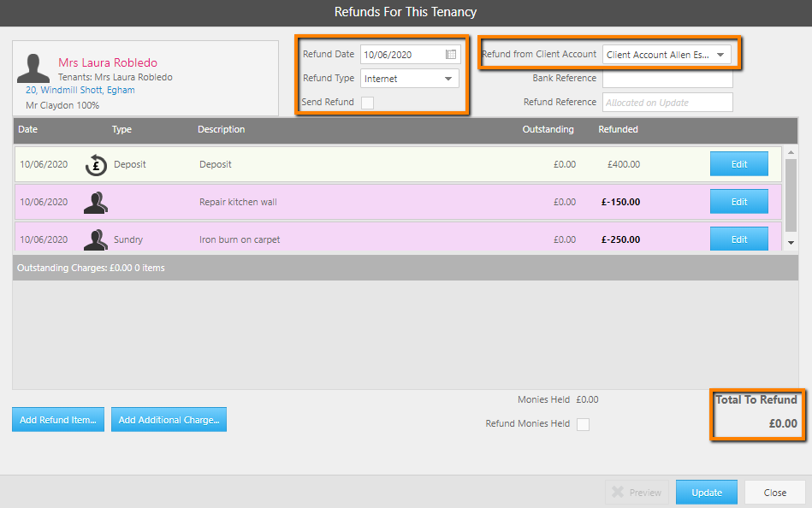Click the tenant avatar icon beside Mrs Laura Robledo
Viewport: 812px width, 508px height.
(33, 68)
